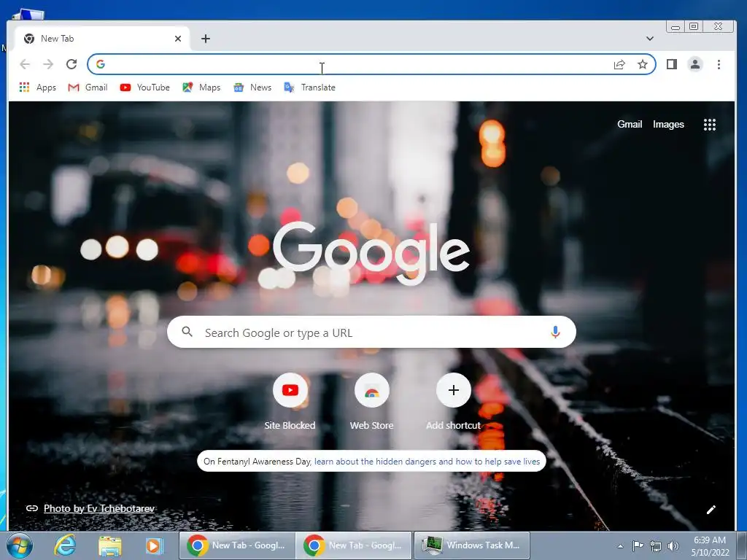Viewport: 747px width, 560px height.
Task: Click the Search Google or type a URL box
Action: coord(371,332)
